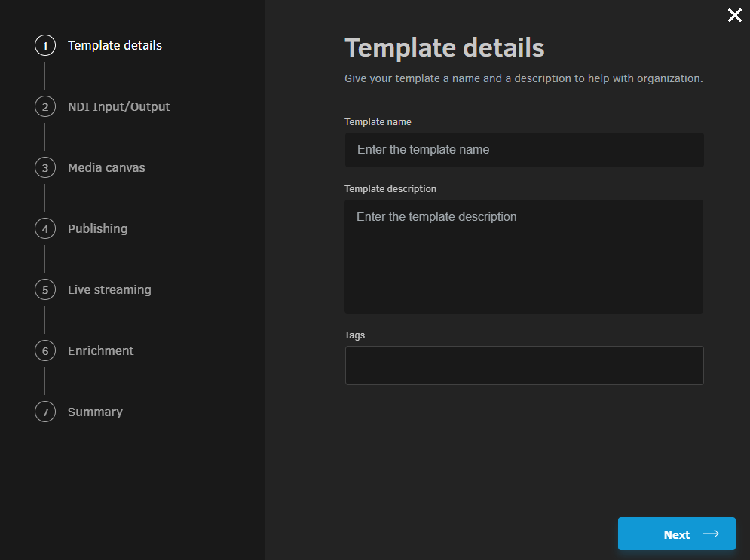
Task: Jump to the Publishing step
Action: point(96,228)
